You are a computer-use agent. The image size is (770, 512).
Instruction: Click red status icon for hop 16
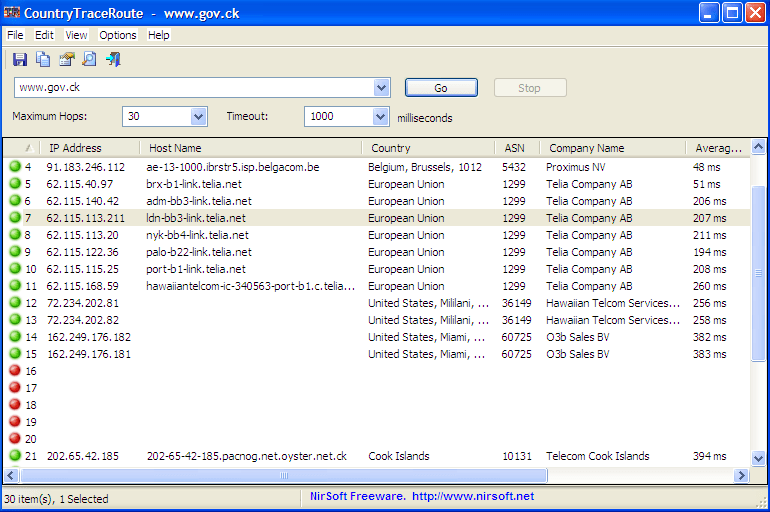[15, 371]
